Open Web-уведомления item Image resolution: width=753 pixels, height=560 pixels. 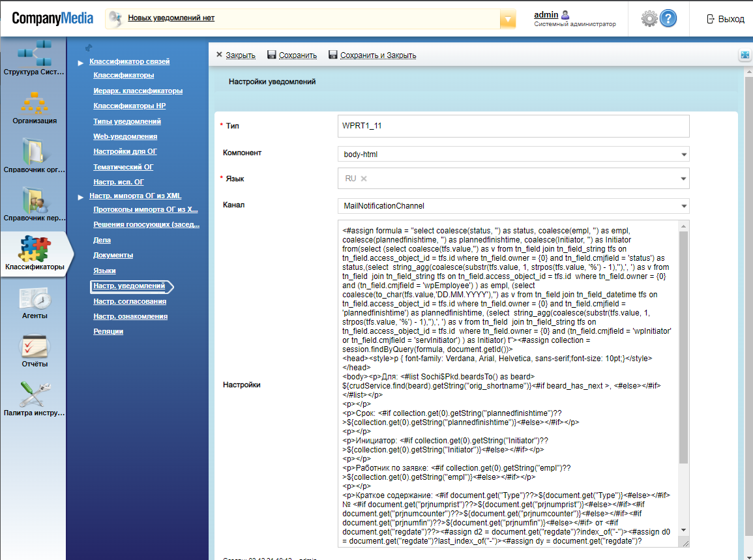click(x=125, y=136)
